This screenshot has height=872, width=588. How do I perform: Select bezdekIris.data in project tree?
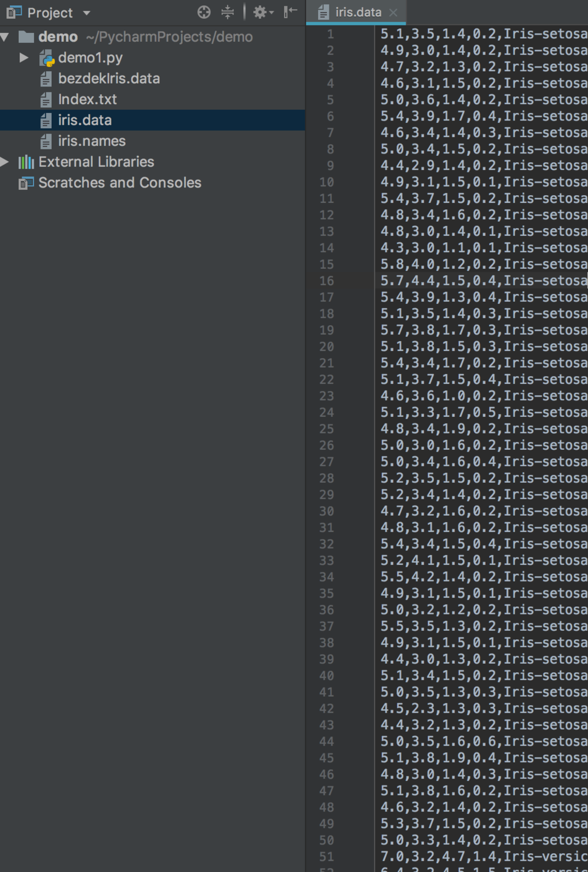109,79
